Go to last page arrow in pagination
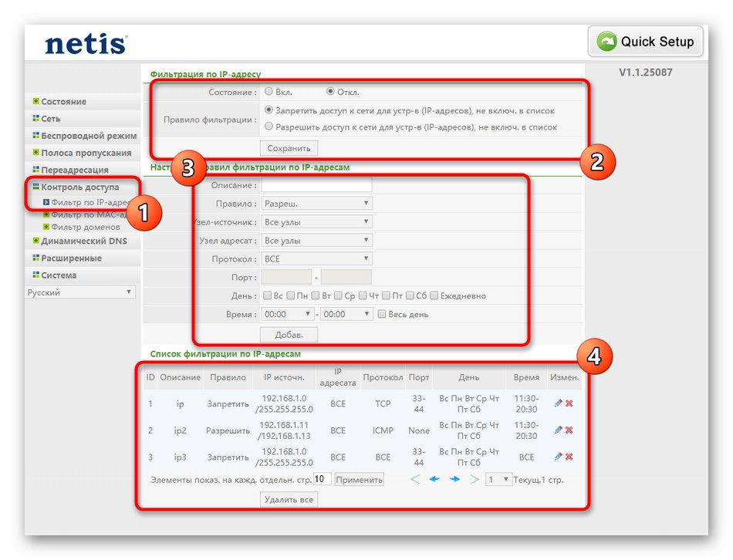The height and width of the screenshot is (560, 733). [x=474, y=479]
